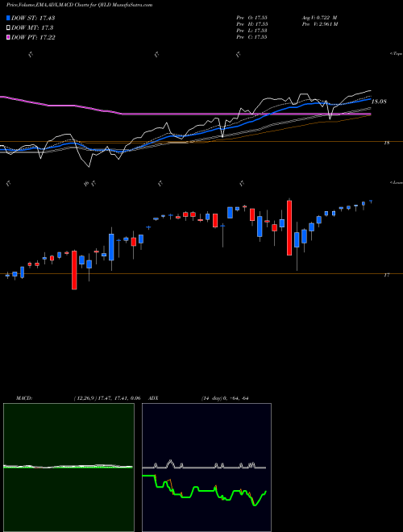Click the blue DOW ST legend swatch
403x532 pixels.
point(8,18)
